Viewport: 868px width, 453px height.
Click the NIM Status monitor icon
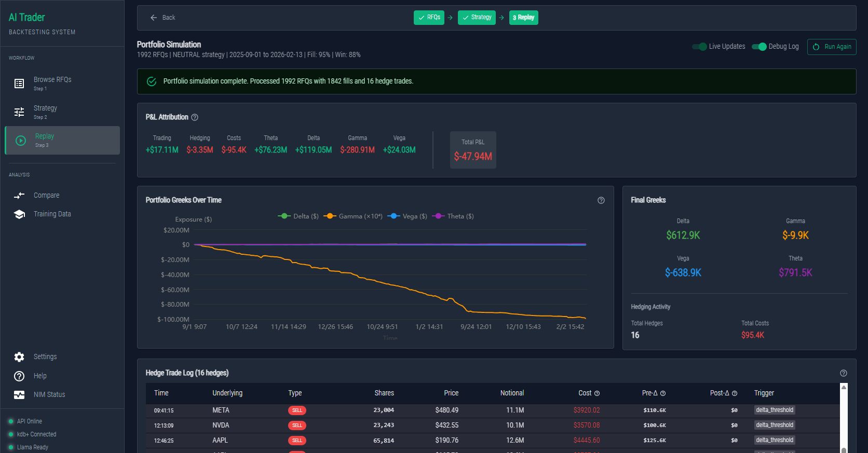click(19, 395)
